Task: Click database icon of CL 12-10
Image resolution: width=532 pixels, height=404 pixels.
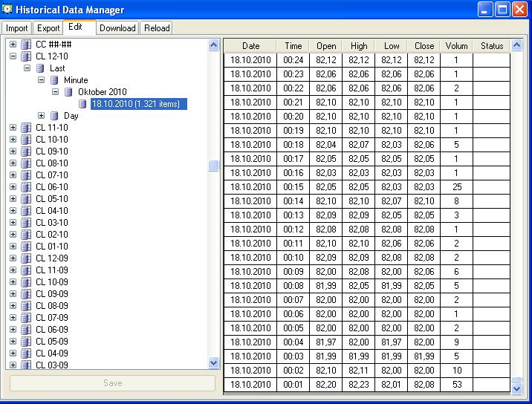Action: 26,56
